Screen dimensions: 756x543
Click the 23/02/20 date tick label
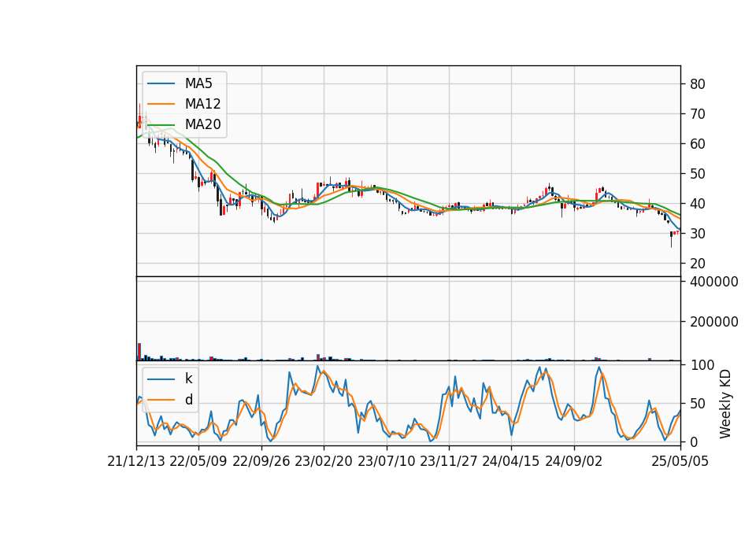click(x=324, y=461)
